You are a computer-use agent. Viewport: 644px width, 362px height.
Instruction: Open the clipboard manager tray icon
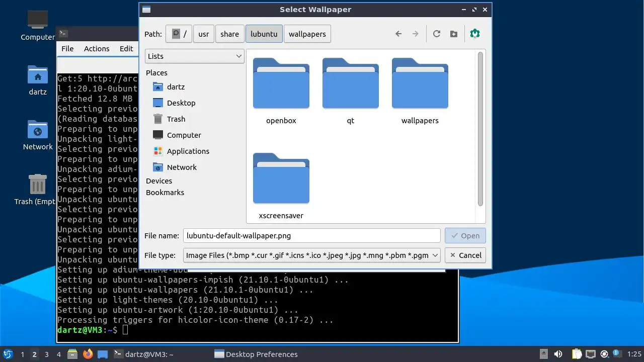point(577,354)
